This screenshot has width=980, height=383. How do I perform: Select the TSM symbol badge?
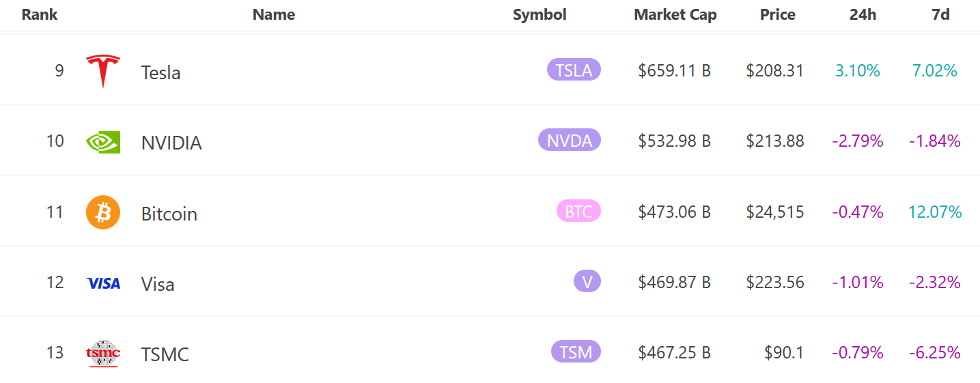pyautogui.click(x=576, y=352)
